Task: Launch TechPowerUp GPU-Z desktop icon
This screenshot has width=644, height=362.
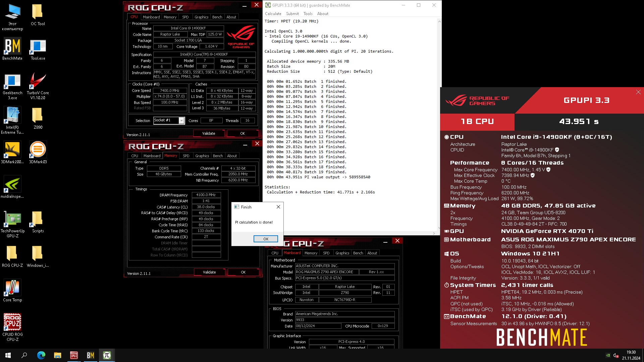Action: pyautogui.click(x=12, y=224)
